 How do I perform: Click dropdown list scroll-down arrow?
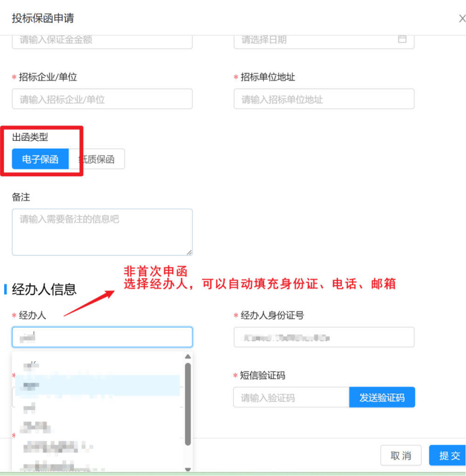coord(188,469)
